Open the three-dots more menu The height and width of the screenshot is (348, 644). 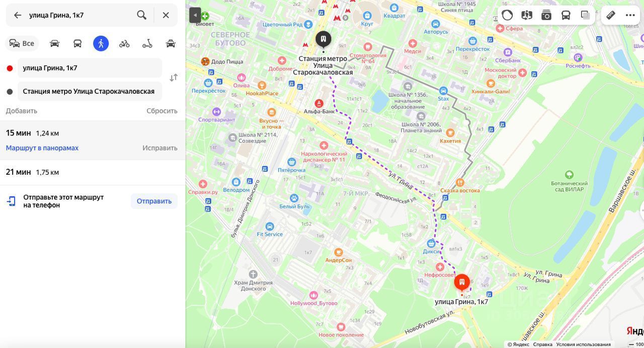[x=630, y=15]
